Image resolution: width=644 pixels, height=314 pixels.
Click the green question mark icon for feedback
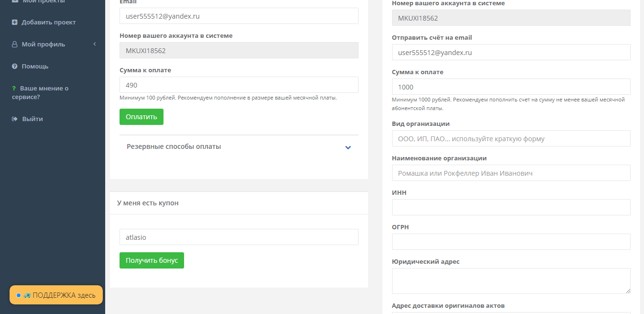click(x=14, y=89)
